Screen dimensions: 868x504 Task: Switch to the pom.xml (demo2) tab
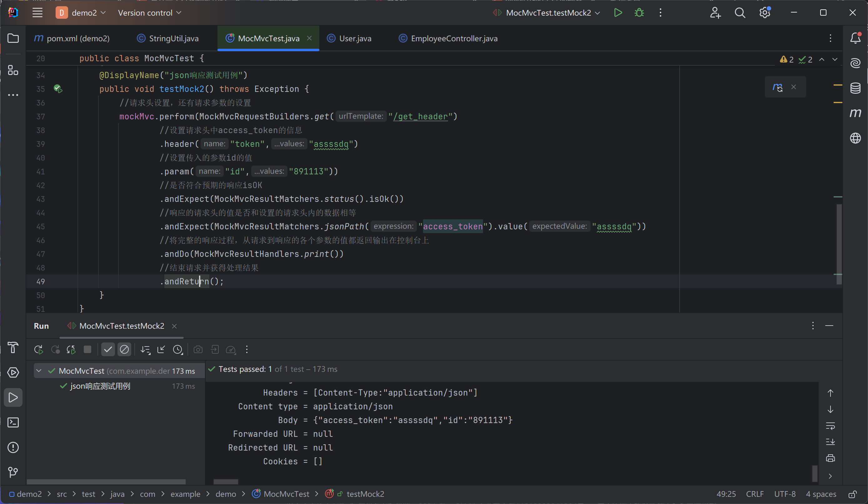coord(78,38)
